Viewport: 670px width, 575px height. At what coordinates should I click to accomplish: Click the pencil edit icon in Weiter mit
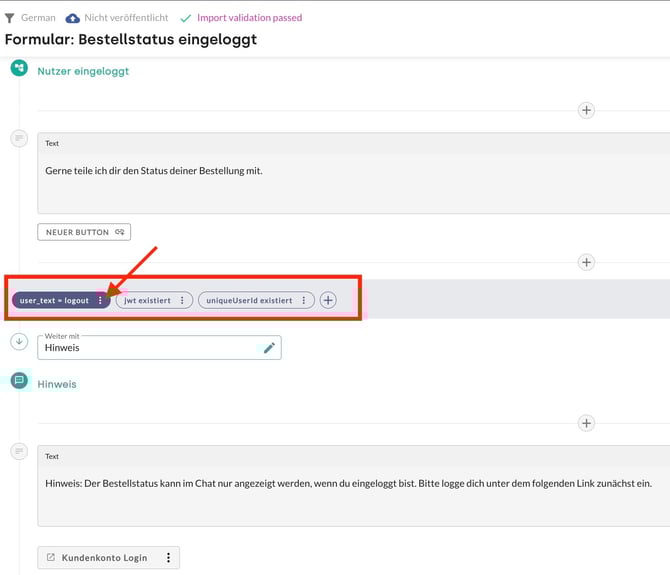(268, 348)
